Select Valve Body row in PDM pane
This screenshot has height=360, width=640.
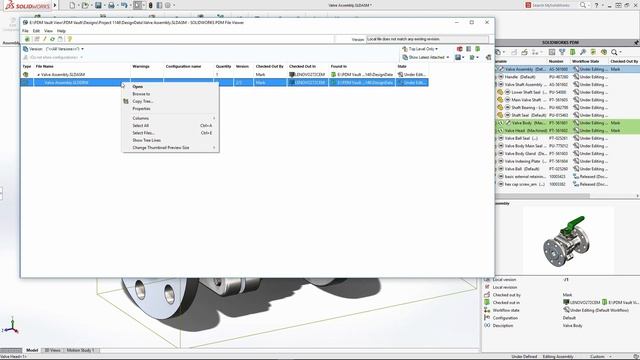(x=567, y=123)
